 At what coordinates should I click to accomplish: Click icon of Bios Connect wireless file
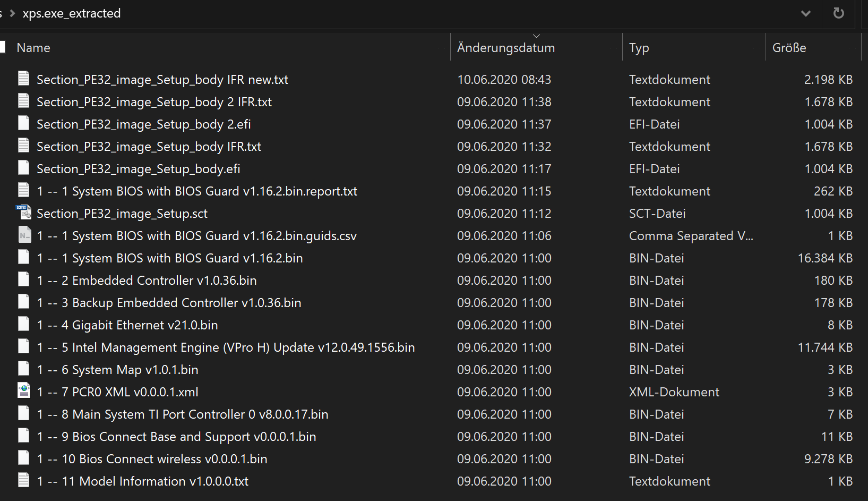(x=24, y=458)
